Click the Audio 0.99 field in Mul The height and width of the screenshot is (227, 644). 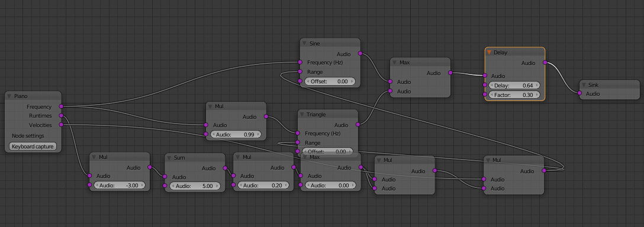(x=236, y=134)
